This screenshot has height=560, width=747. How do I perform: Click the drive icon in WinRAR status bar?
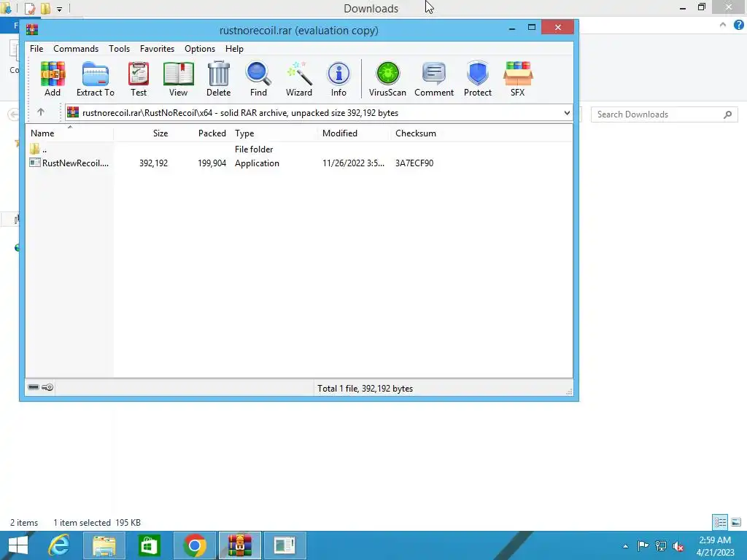[x=34, y=387]
